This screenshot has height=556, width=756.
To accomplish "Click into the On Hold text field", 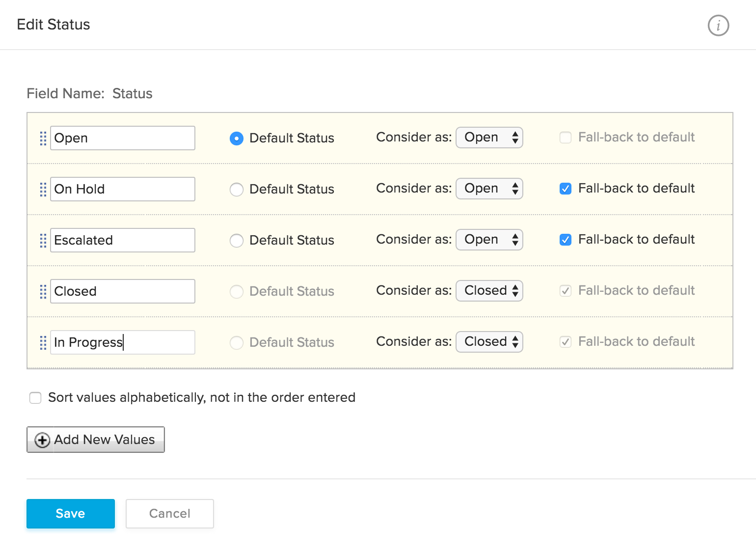I will tap(123, 189).
